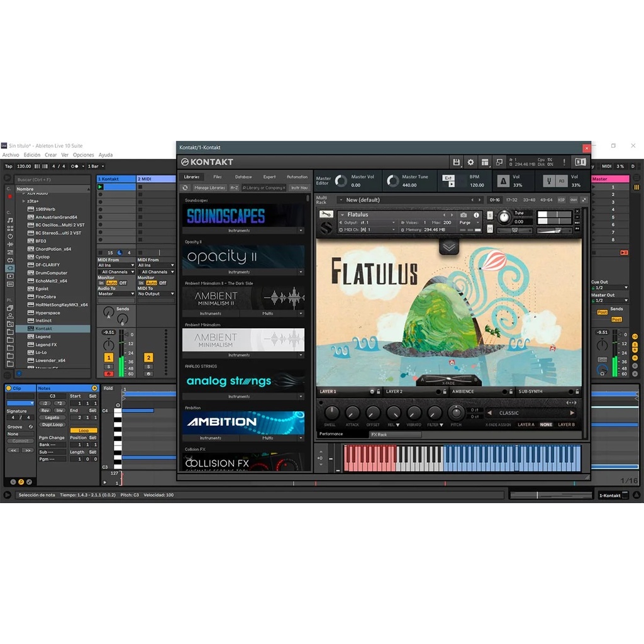Click the Kontakt panic exclamation button
The width and height of the screenshot is (644, 644).
[x=564, y=162]
